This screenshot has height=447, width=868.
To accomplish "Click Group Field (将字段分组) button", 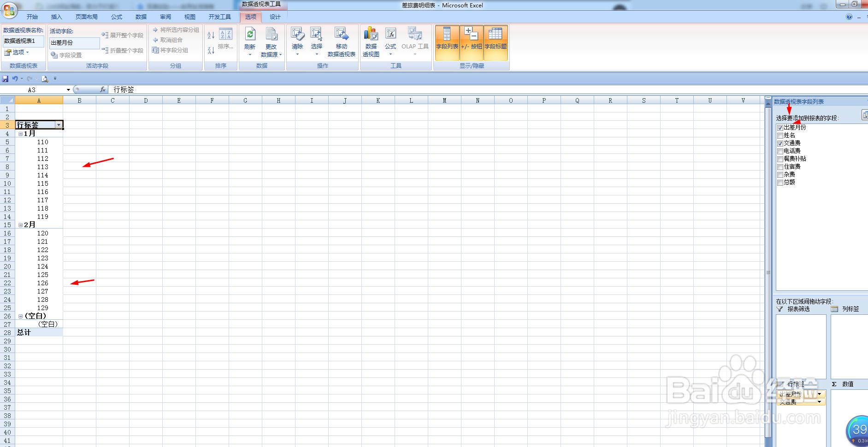I will (170, 50).
